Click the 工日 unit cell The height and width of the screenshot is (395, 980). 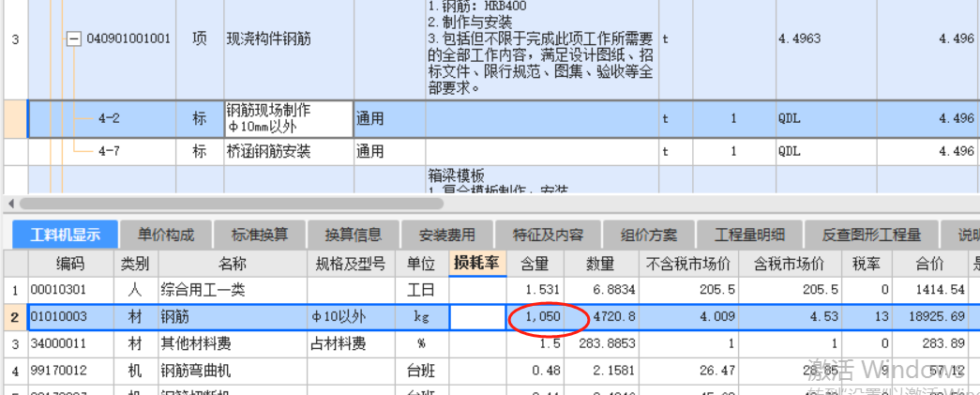(x=422, y=290)
